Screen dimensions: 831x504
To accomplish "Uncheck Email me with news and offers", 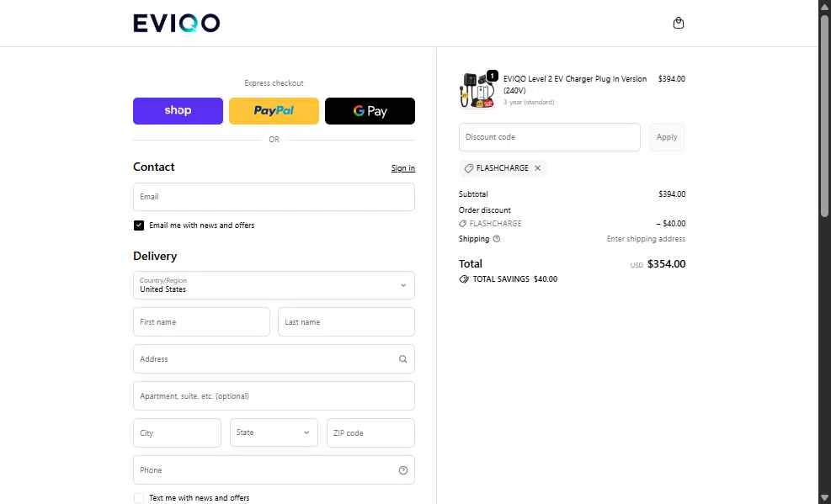I will click(x=139, y=225).
